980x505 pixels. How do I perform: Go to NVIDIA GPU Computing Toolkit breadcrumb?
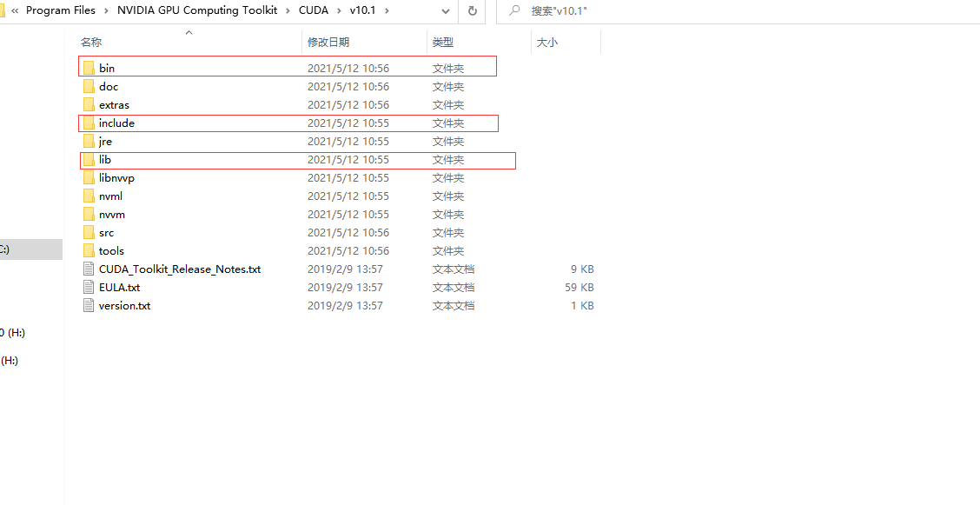(x=197, y=10)
